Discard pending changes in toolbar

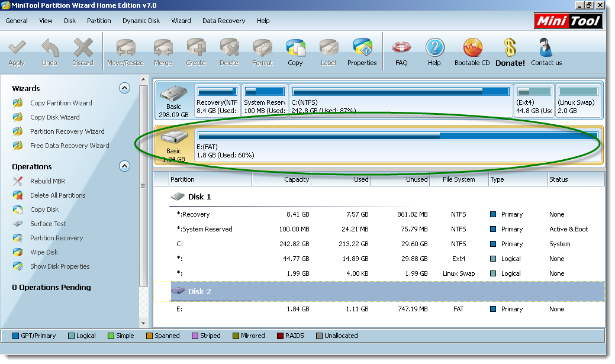[83, 53]
